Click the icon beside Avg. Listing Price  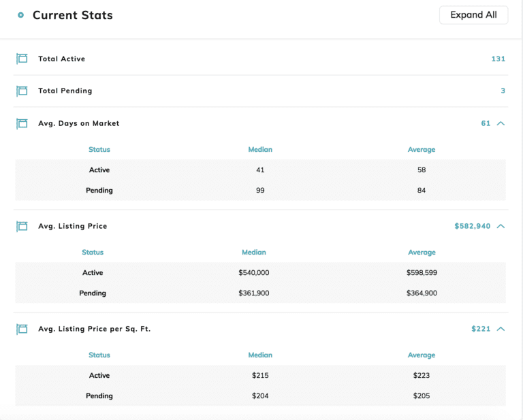tap(22, 226)
